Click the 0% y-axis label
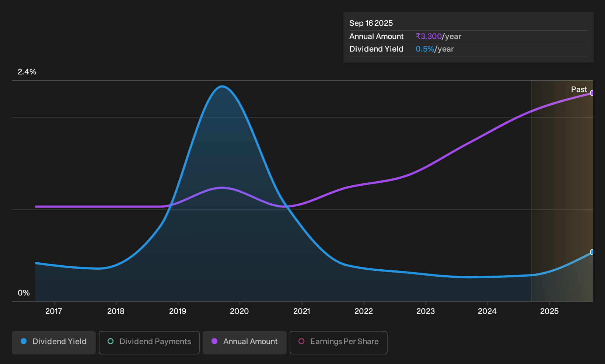Screen dimensions: 605x364 coord(24,293)
